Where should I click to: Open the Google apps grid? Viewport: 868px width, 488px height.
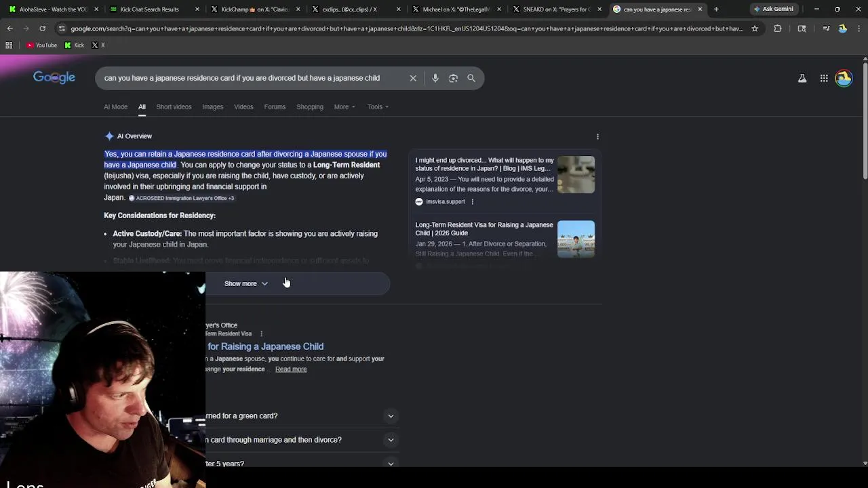824,78
